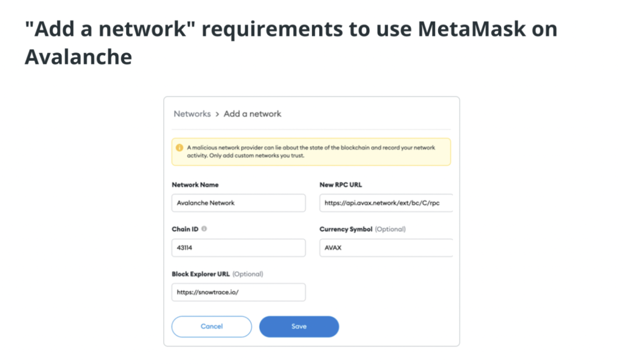The width and height of the screenshot is (623, 364).
Task: Click the yellow warning icon in banner
Action: (x=179, y=148)
